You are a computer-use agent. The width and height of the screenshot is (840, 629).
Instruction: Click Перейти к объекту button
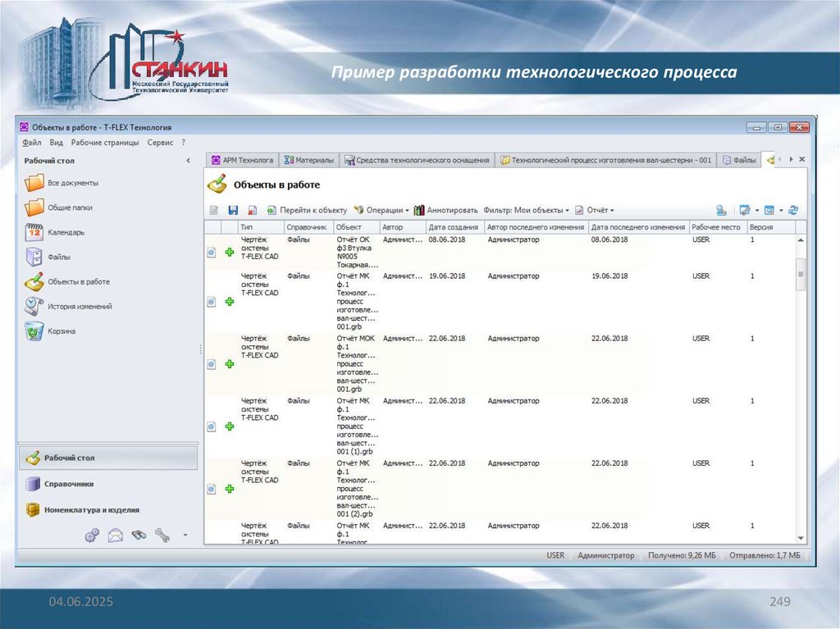(x=307, y=211)
